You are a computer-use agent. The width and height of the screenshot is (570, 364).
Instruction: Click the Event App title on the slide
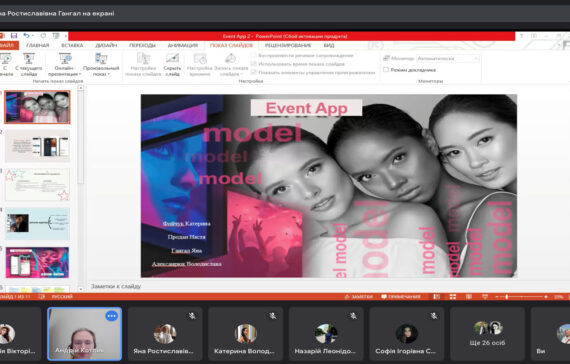(x=306, y=108)
